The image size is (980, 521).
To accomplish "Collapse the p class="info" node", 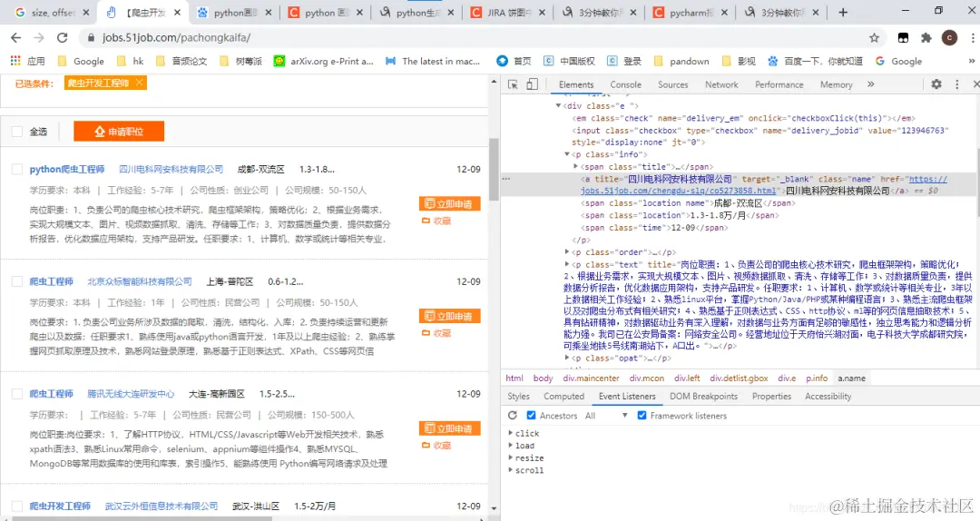I will click(567, 154).
